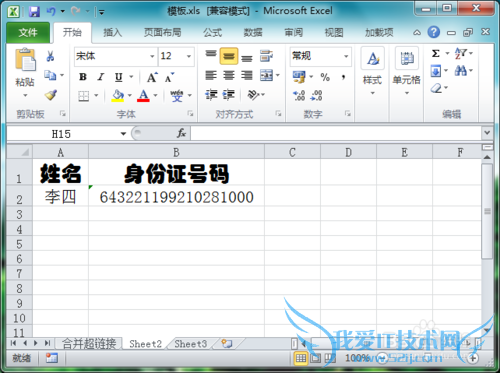Open font color dropdown arrow

click(x=155, y=96)
